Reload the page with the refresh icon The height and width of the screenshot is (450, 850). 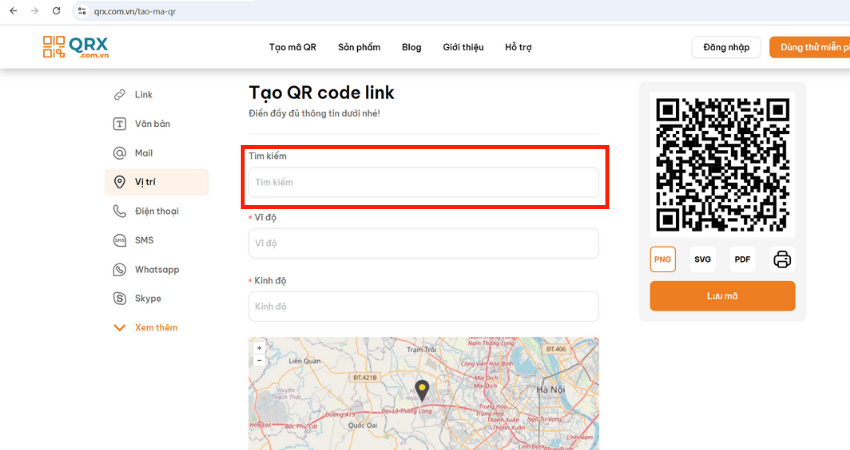click(56, 11)
